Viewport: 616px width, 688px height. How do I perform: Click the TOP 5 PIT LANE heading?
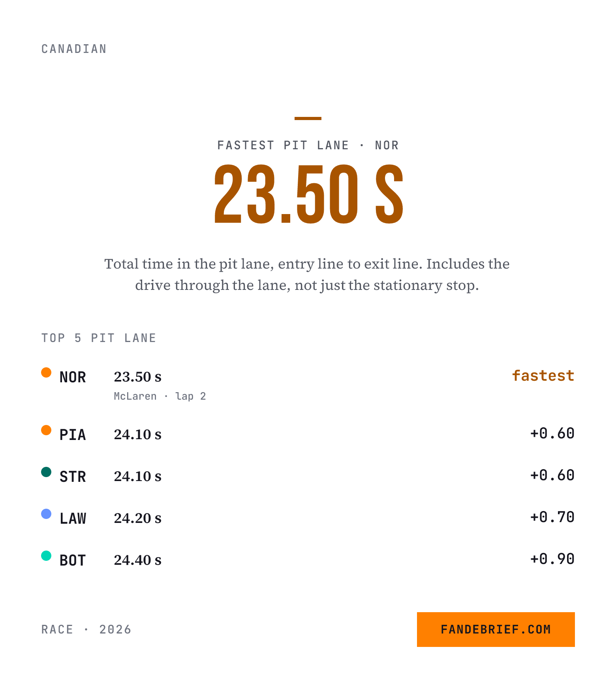point(99,338)
